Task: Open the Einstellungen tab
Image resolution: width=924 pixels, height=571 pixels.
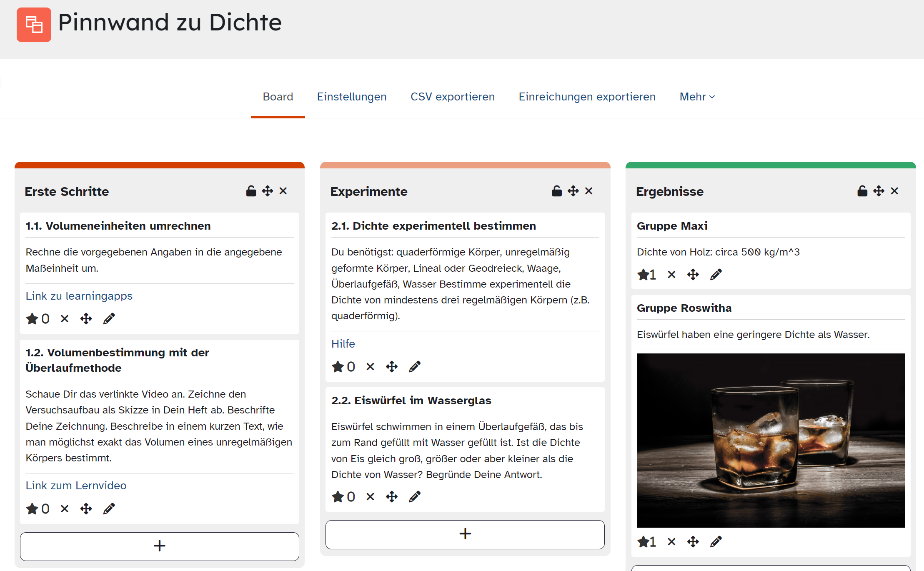Action: (x=351, y=97)
